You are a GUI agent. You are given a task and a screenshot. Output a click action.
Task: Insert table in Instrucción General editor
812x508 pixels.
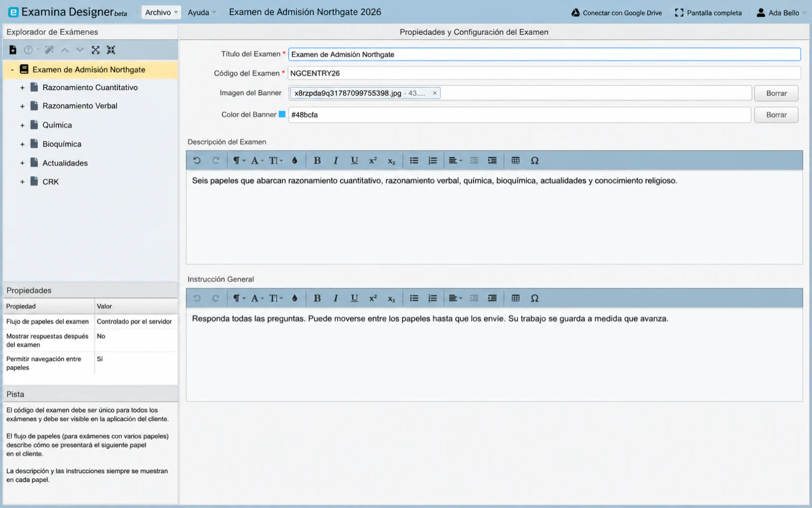coord(516,298)
